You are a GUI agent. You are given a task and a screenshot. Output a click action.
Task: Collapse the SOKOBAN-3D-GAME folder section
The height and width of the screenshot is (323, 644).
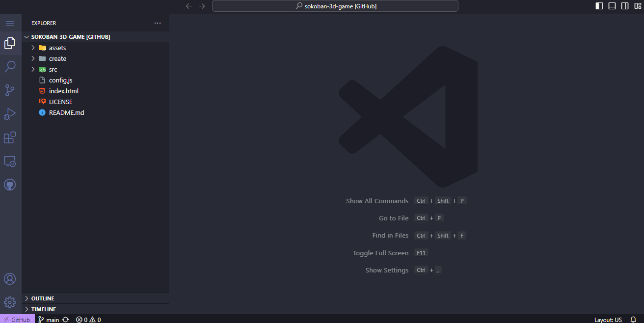[x=95, y=37]
